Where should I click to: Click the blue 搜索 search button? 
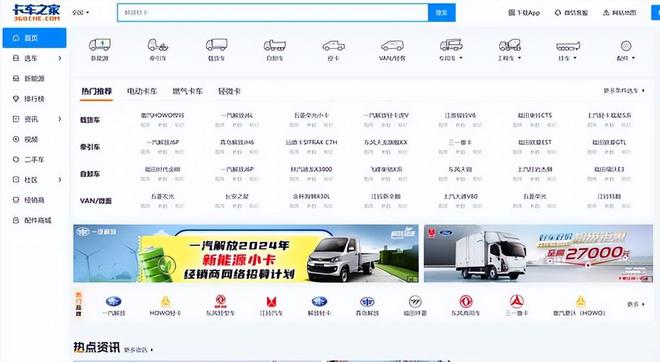(x=442, y=13)
